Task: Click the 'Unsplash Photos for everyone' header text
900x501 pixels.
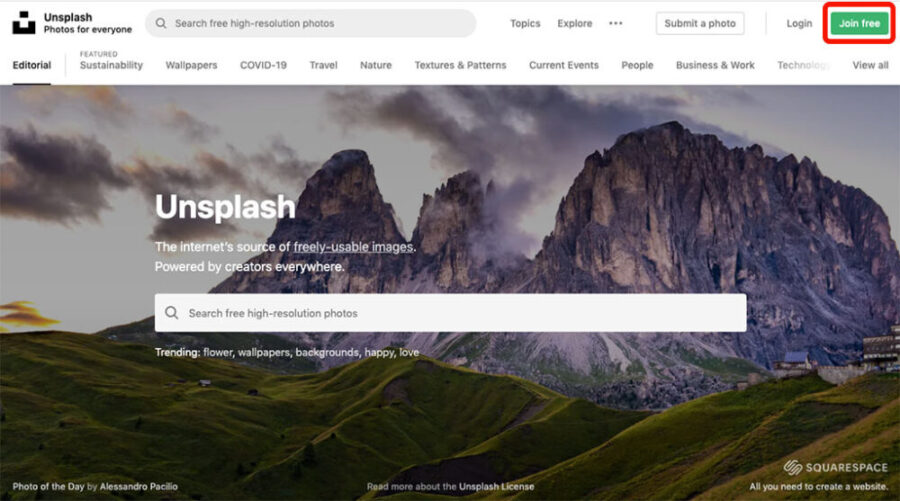Action: (x=88, y=24)
